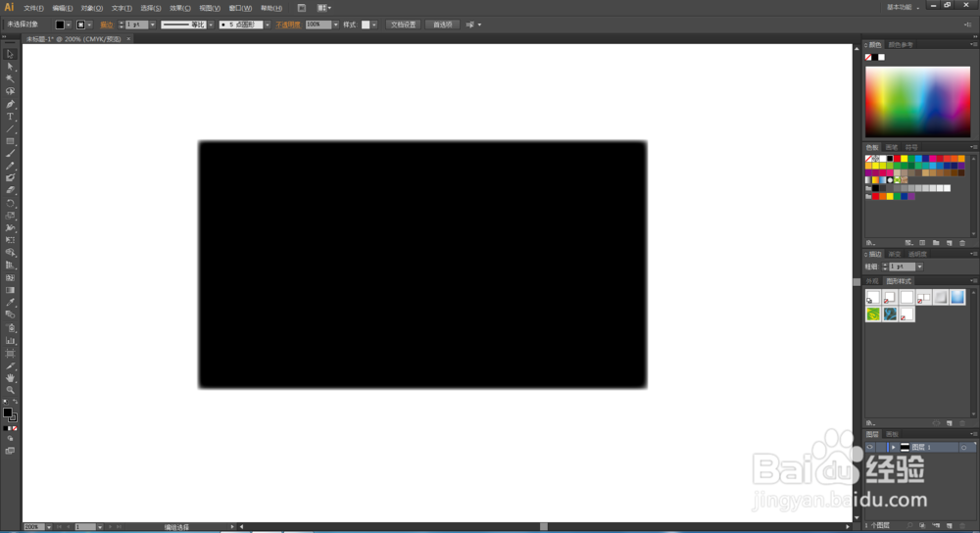Select the Artboard tool
The width and height of the screenshot is (980, 533).
(x=10, y=353)
